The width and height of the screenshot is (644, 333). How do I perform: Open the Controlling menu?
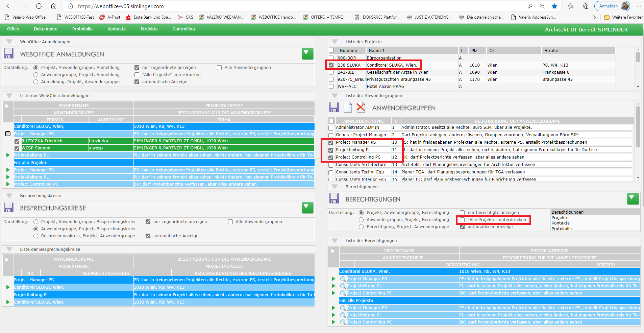click(183, 29)
